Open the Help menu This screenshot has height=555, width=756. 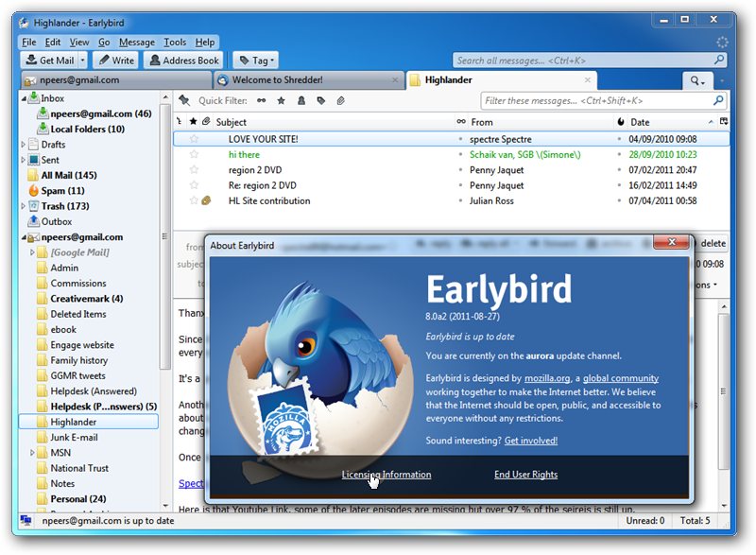coord(205,42)
